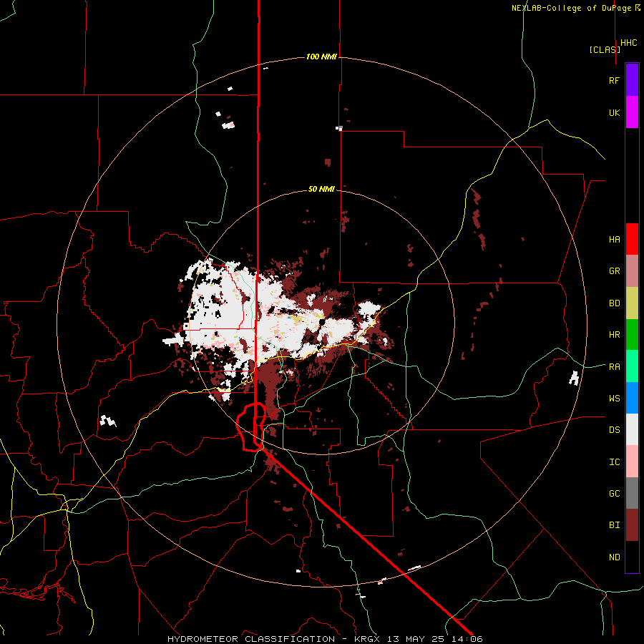This screenshot has width=644, height=644.
Task: Click the 'RF' legend label
Action: 614,80
